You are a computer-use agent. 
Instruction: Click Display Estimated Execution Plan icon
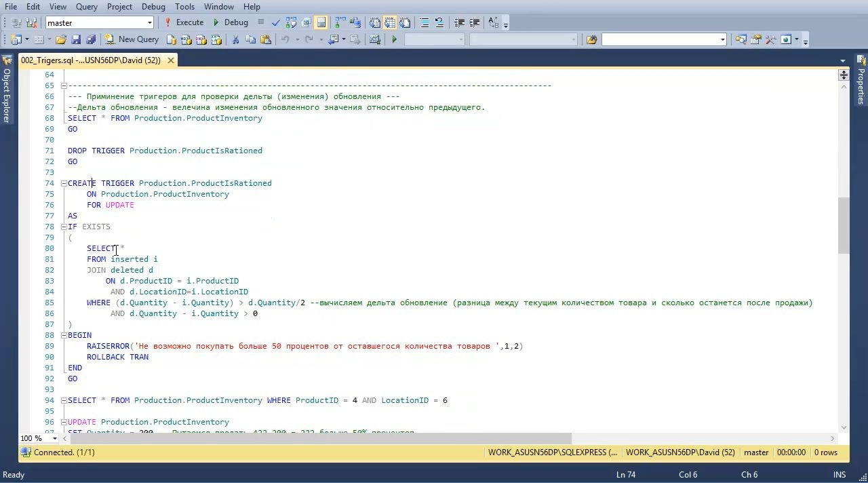(291, 23)
